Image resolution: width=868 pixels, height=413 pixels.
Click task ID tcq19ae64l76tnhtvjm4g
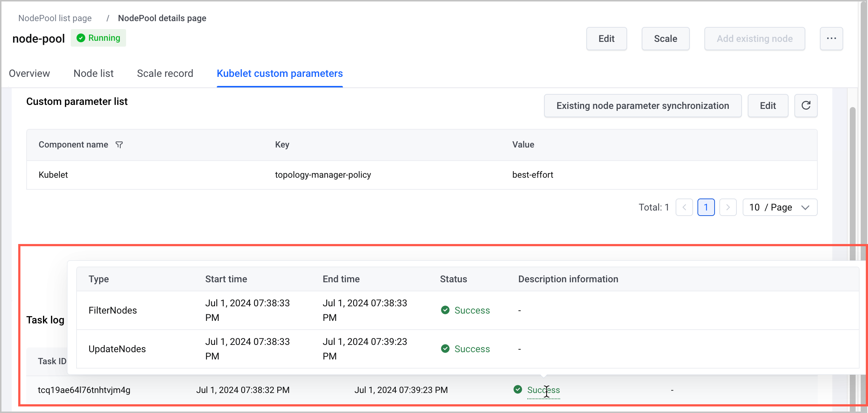coord(84,390)
